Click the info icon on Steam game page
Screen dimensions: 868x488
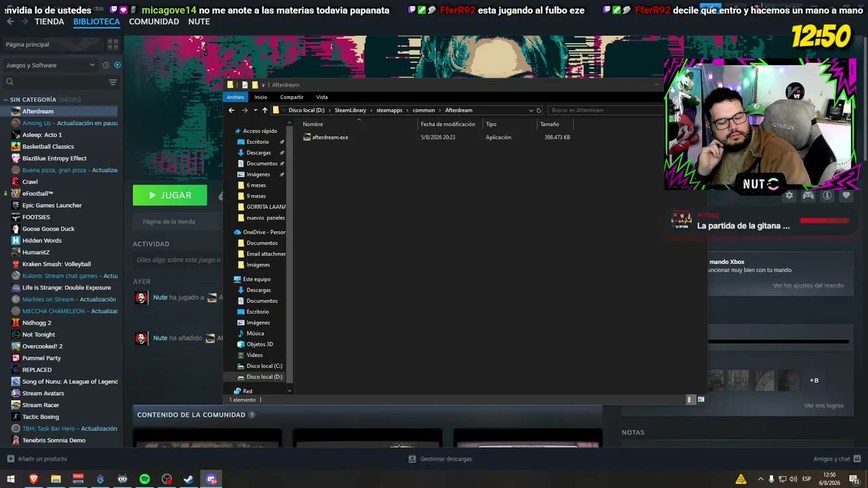(827, 195)
